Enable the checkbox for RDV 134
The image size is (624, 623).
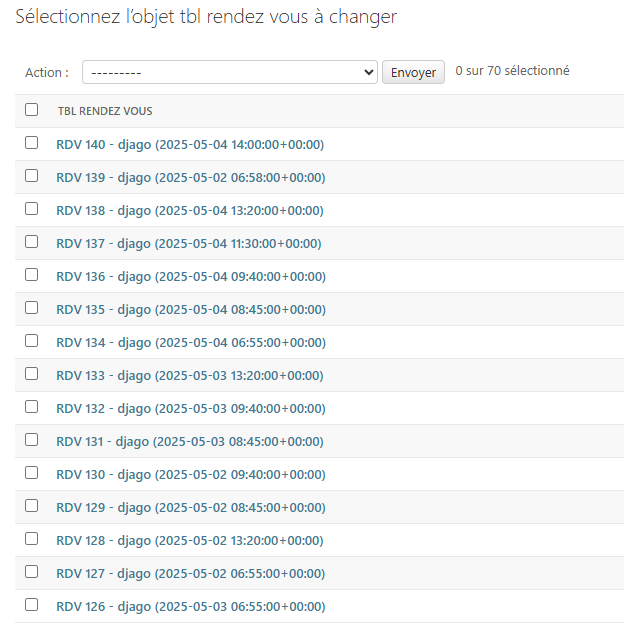[x=32, y=341]
